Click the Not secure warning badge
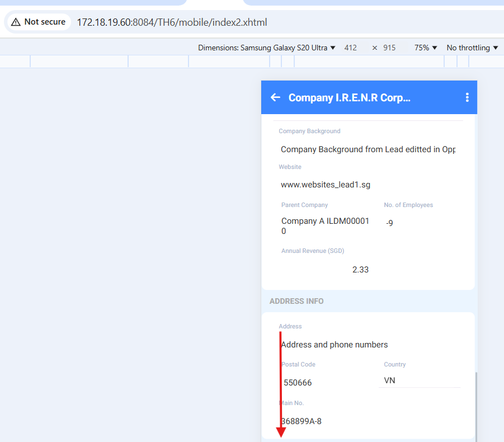This screenshot has height=442, width=504. click(x=39, y=22)
